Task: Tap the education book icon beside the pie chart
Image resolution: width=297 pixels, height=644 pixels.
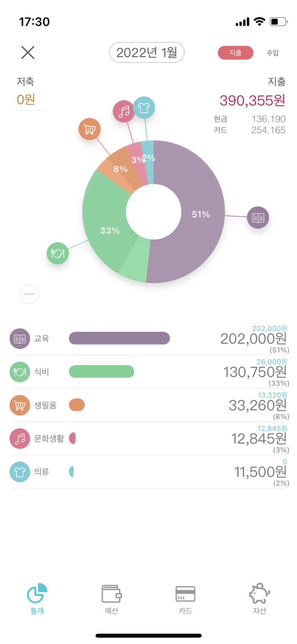Action: (258, 218)
